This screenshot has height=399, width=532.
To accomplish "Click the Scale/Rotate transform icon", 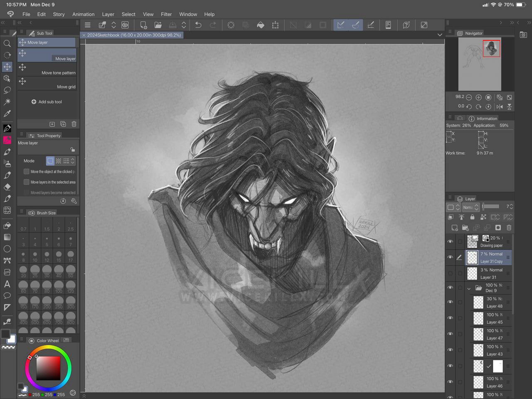I will (275, 25).
